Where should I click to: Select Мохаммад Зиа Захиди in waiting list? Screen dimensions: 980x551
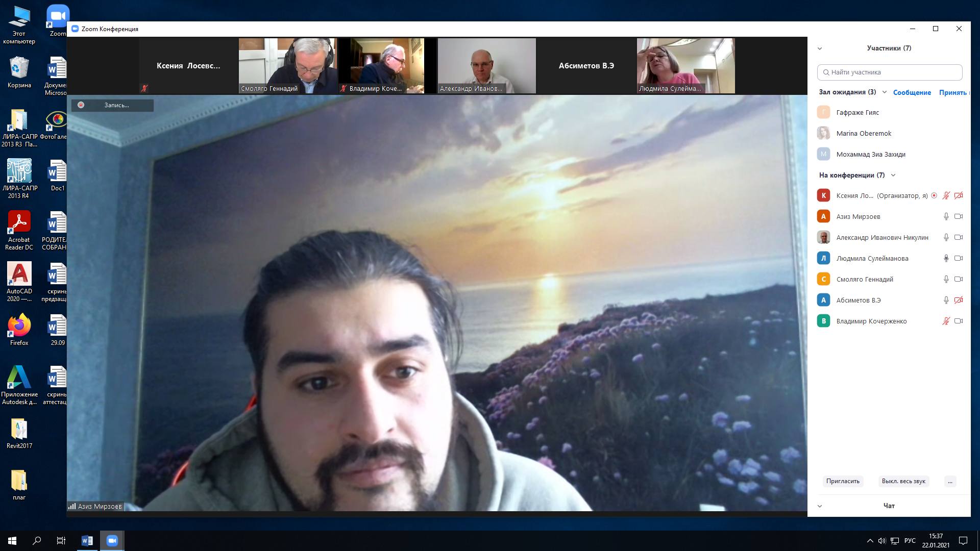click(889, 154)
